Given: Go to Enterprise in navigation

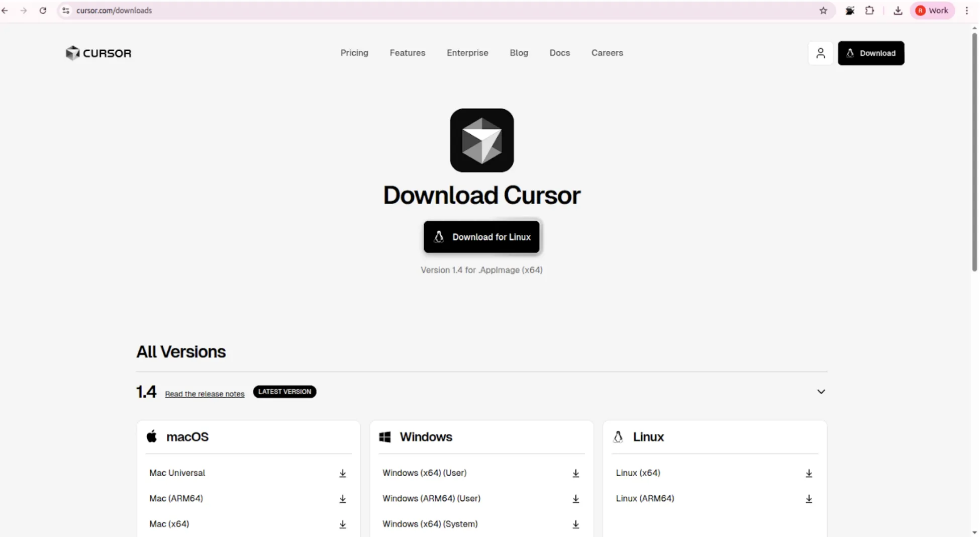Looking at the screenshot, I should click(x=467, y=53).
